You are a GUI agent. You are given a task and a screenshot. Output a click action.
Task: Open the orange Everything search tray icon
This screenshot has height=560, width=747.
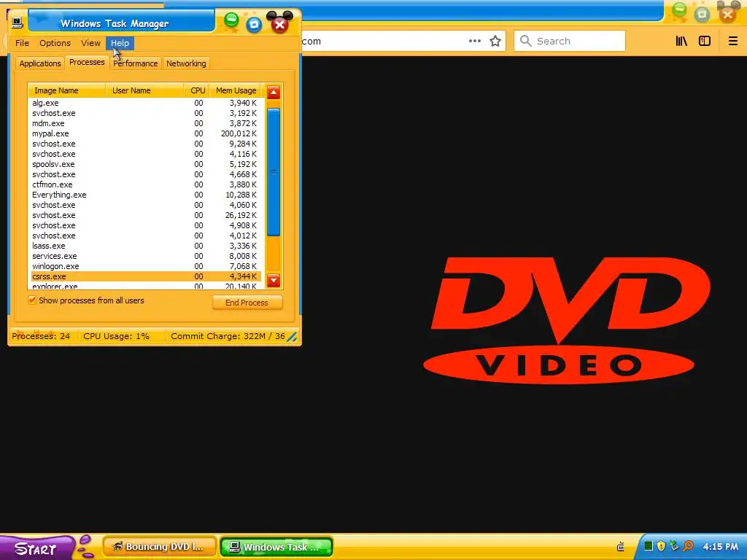tap(688, 546)
